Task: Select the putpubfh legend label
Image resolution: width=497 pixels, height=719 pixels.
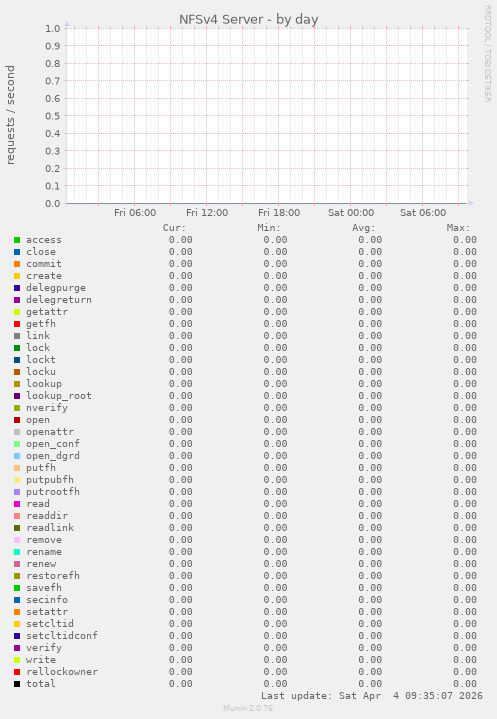Action: coord(50,480)
